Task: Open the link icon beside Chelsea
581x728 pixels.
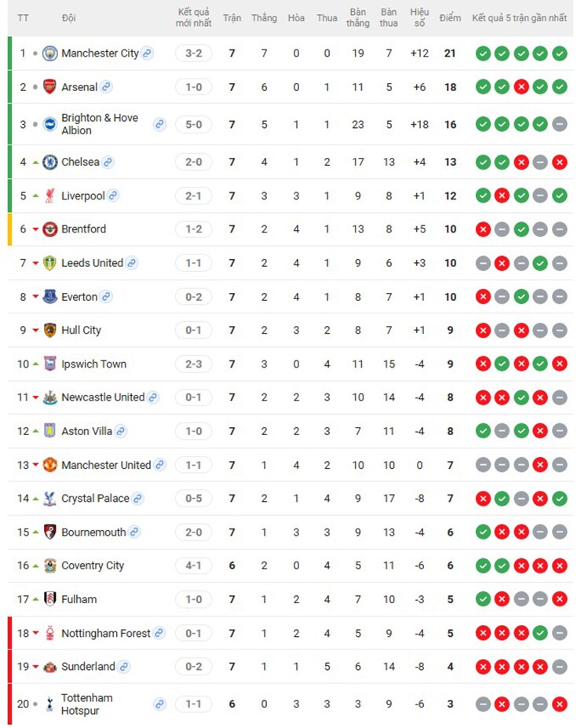Action: (108, 162)
